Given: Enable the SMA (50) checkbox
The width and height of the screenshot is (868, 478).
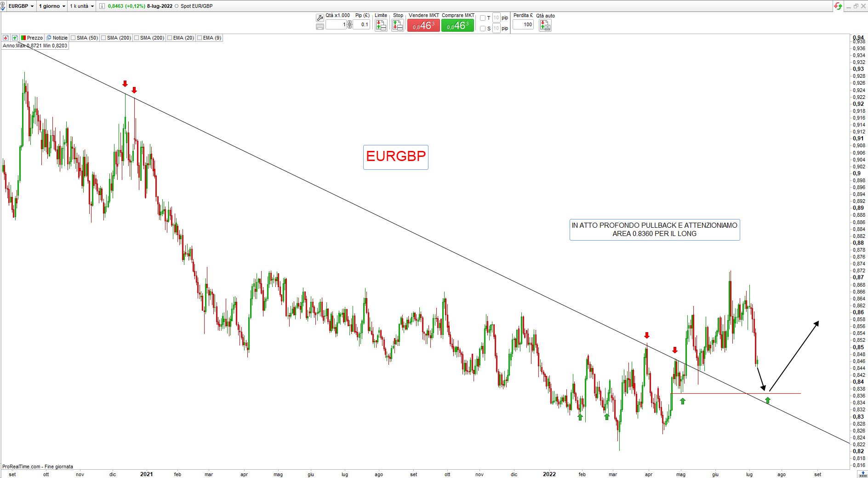Looking at the screenshot, I should click(74, 38).
